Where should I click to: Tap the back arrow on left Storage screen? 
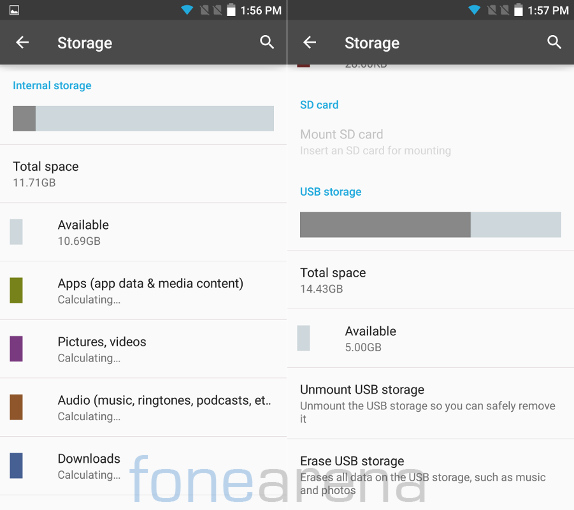(22, 42)
